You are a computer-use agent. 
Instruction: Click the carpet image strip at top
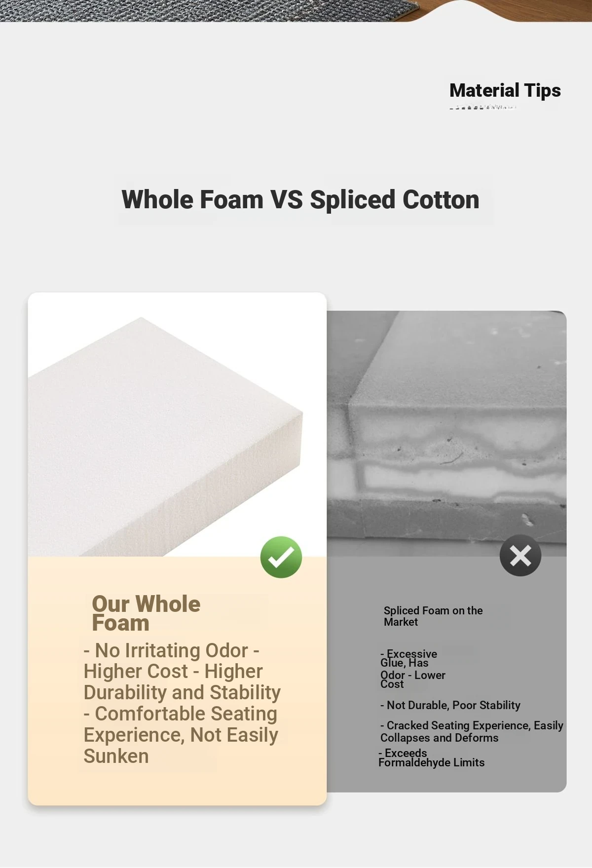point(296,10)
